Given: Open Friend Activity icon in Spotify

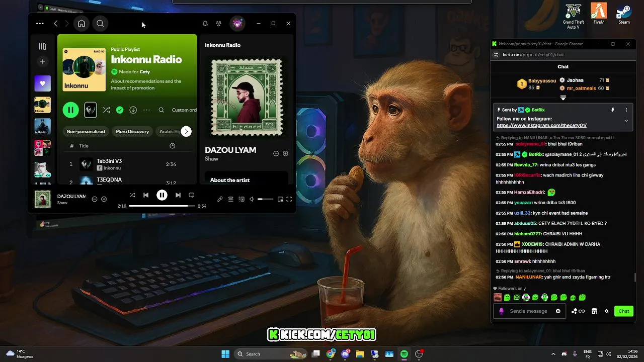Looking at the screenshot, I should pyautogui.click(x=219, y=24).
